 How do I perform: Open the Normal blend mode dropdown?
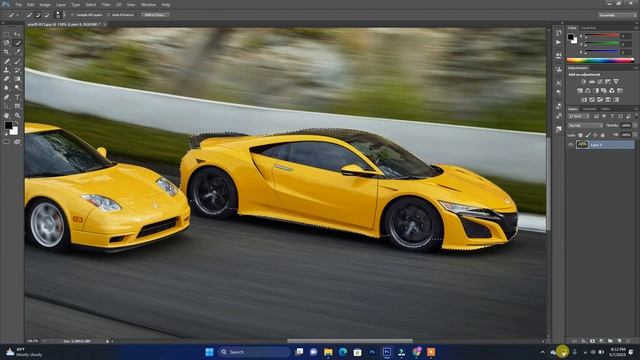(x=585, y=125)
